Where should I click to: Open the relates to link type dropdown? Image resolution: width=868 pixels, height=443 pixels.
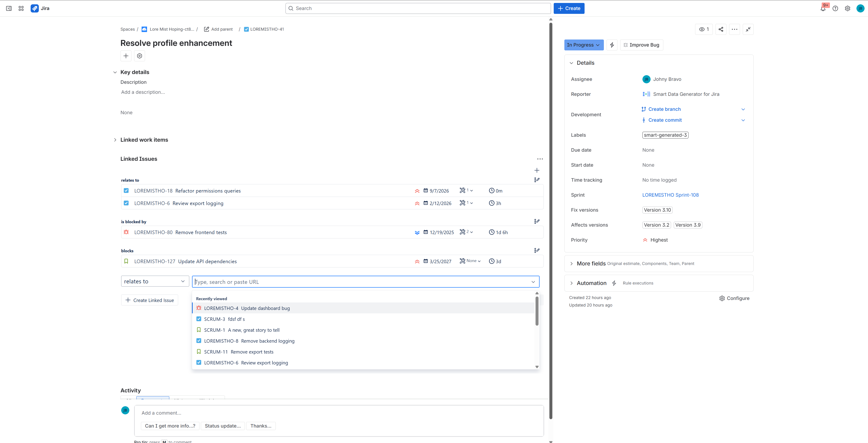[x=155, y=281]
